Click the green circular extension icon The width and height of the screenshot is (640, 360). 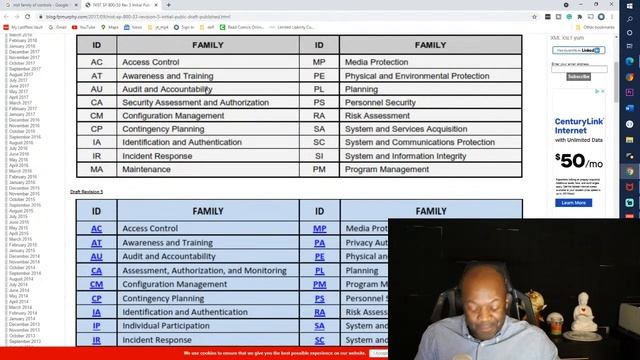pyautogui.click(x=569, y=17)
